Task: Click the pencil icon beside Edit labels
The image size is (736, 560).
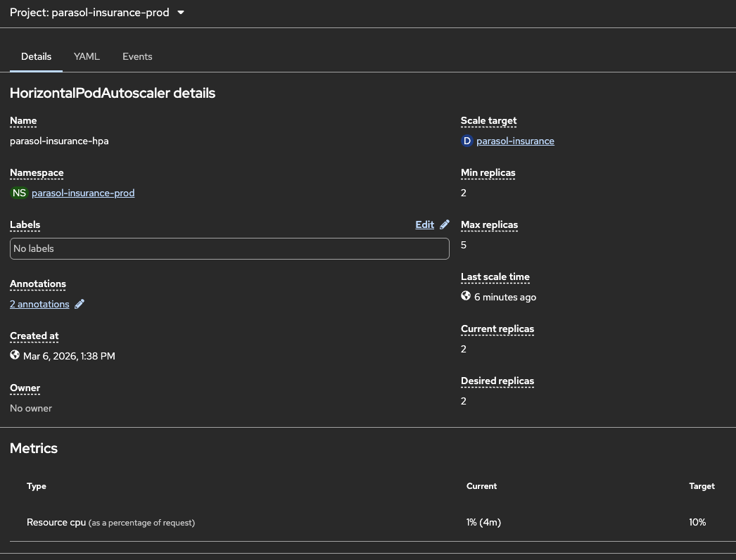Action: coord(445,224)
